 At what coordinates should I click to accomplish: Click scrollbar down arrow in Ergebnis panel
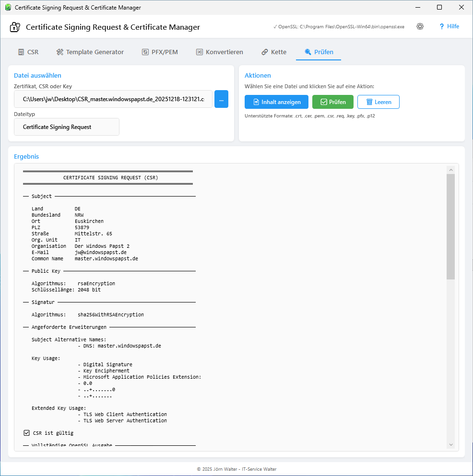(450, 444)
